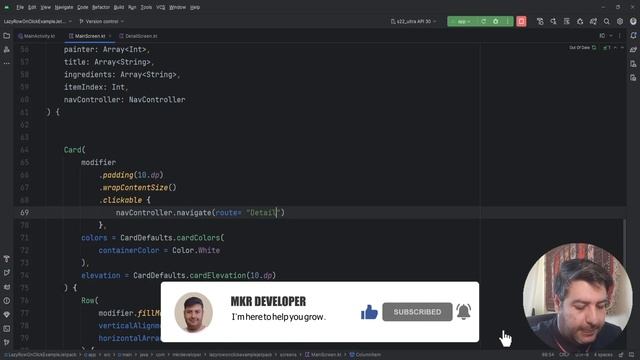Open the diamond-shaped tool window icon
This screenshot has width=640, height=360.
(7, 315)
